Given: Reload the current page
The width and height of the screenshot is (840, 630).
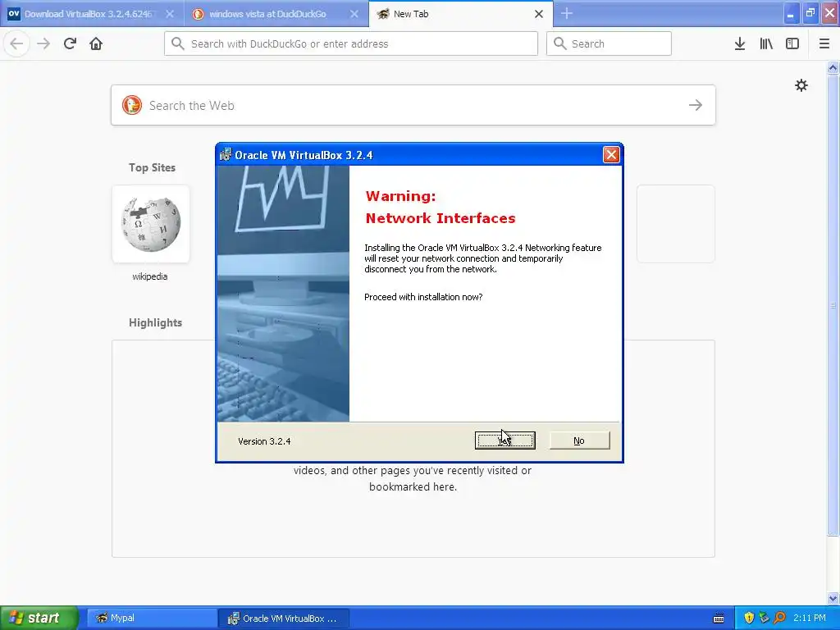Looking at the screenshot, I should coord(70,43).
